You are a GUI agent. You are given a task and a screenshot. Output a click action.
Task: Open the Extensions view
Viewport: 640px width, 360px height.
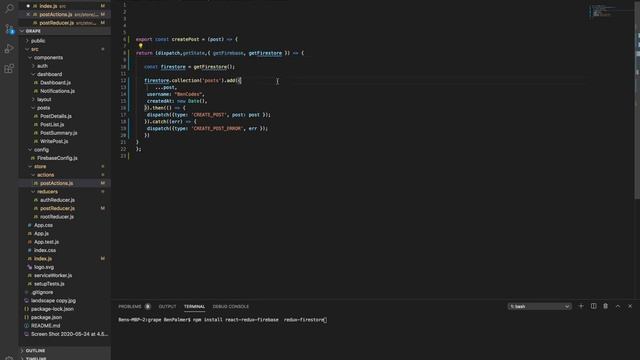pyautogui.click(x=9, y=68)
